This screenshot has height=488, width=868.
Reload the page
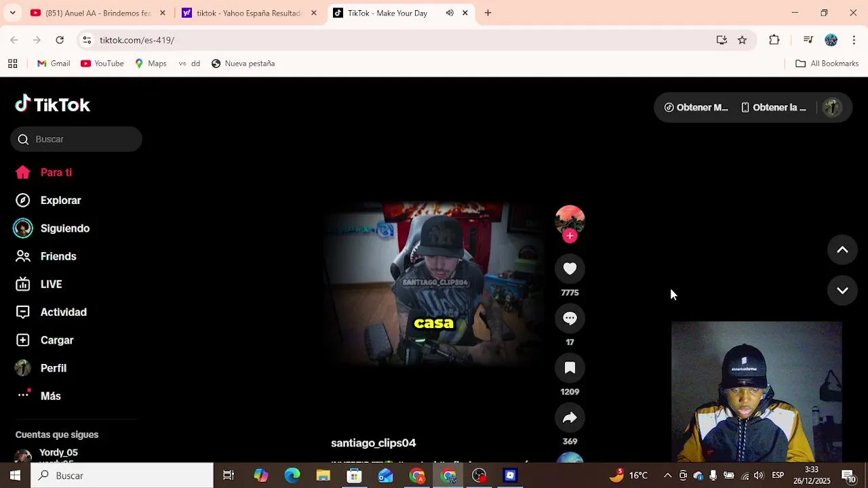coord(60,40)
